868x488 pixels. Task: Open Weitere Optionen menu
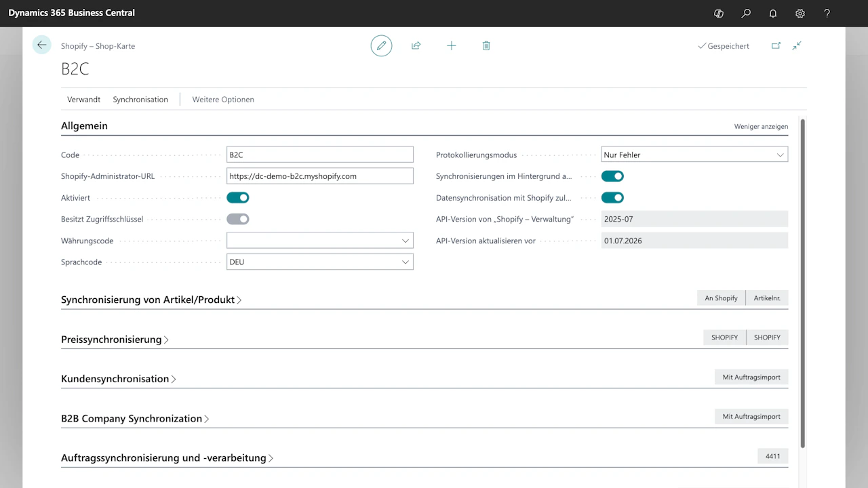[223, 99]
